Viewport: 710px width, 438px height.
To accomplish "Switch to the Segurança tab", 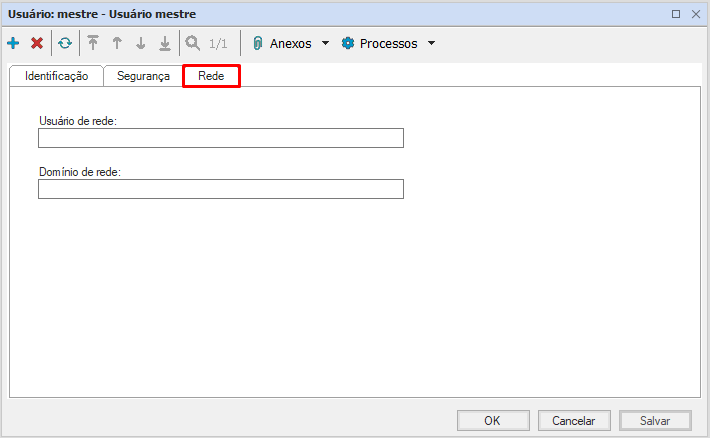I will [143, 76].
